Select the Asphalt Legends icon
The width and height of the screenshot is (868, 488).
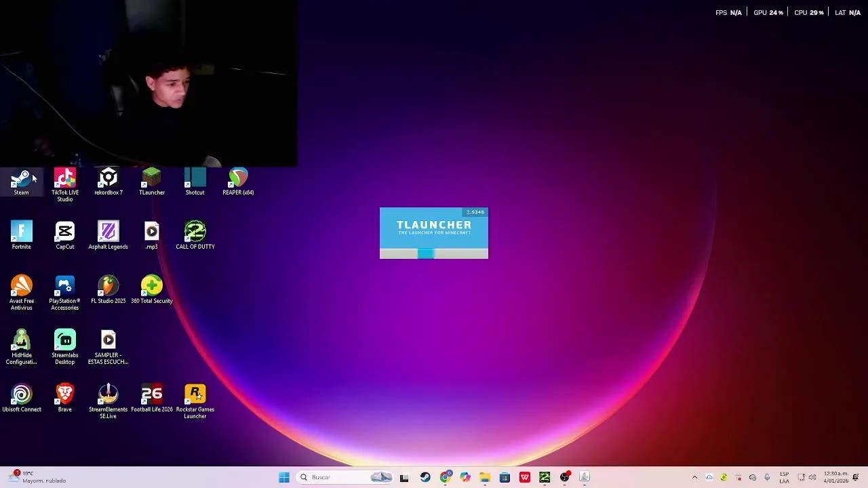[x=108, y=235]
